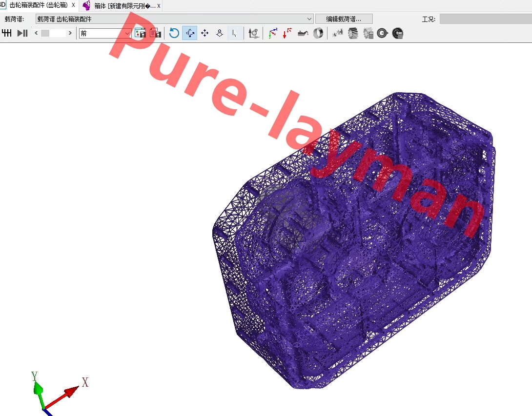Click the save report document icon
The image size is (532, 416).
[x=155, y=33]
